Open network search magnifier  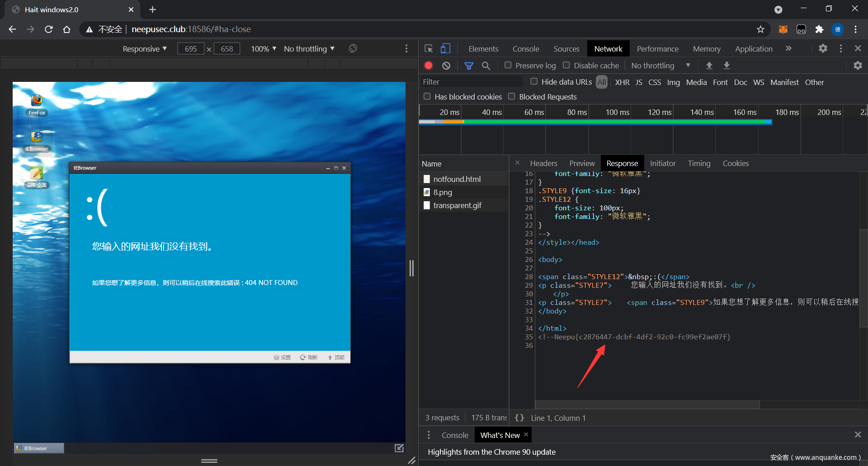click(486, 66)
